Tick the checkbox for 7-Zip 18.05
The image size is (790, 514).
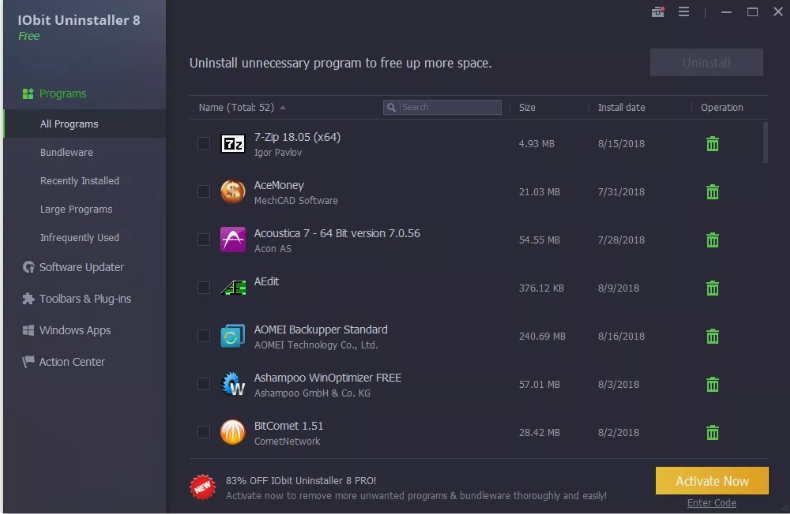pyautogui.click(x=204, y=144)
